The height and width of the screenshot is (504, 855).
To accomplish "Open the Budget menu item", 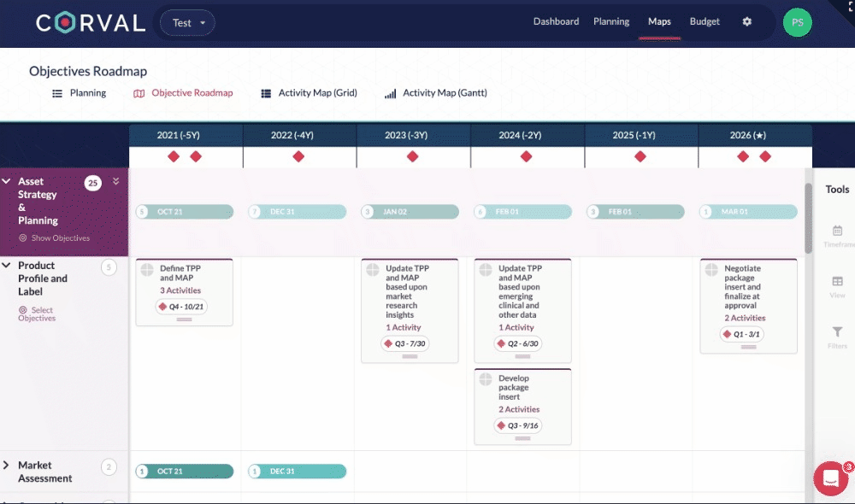I will click(705, 22).
